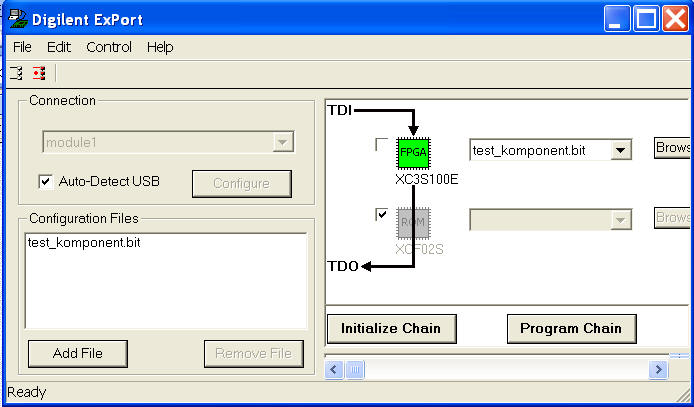The width and height of the screenshot is (694, 407).
Task: Toggle the Auto-Detect USB checkbox
Action: pos(46,181)
